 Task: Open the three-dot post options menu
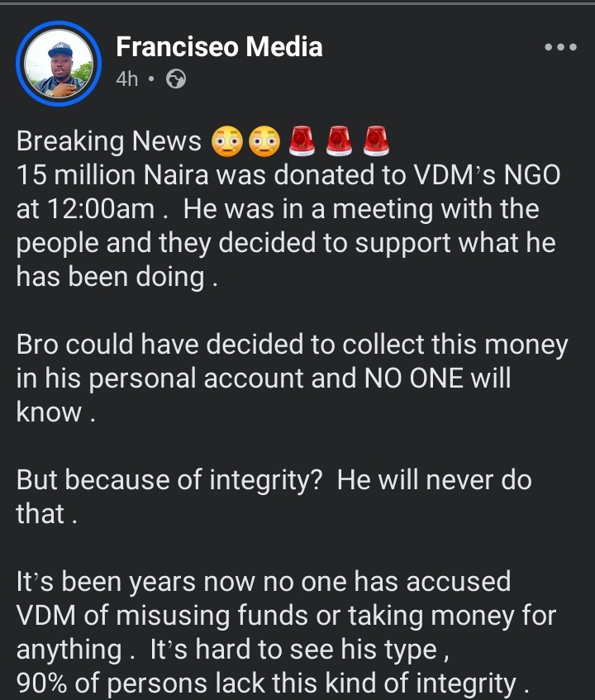559,47
